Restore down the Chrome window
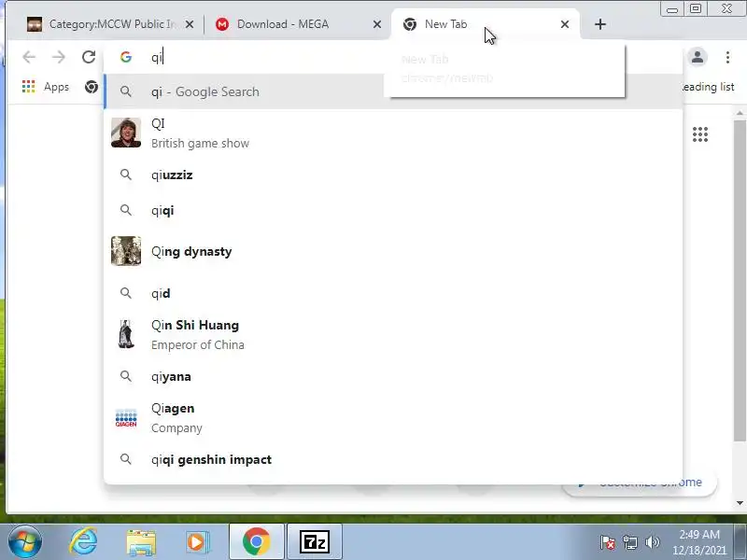Viewport: 747px width, 560px height. (696, 9)
